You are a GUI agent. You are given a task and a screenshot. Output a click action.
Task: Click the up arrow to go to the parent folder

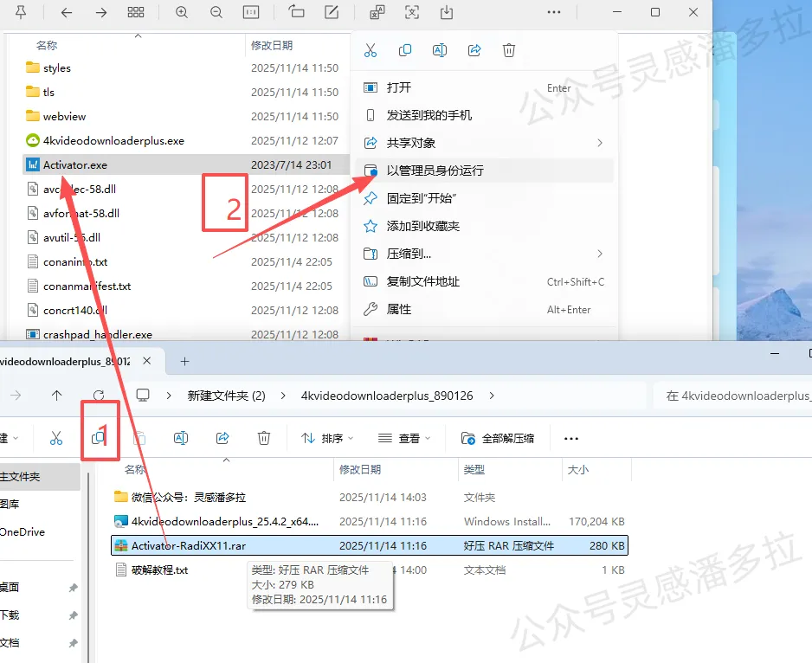[x=56, y=396]
